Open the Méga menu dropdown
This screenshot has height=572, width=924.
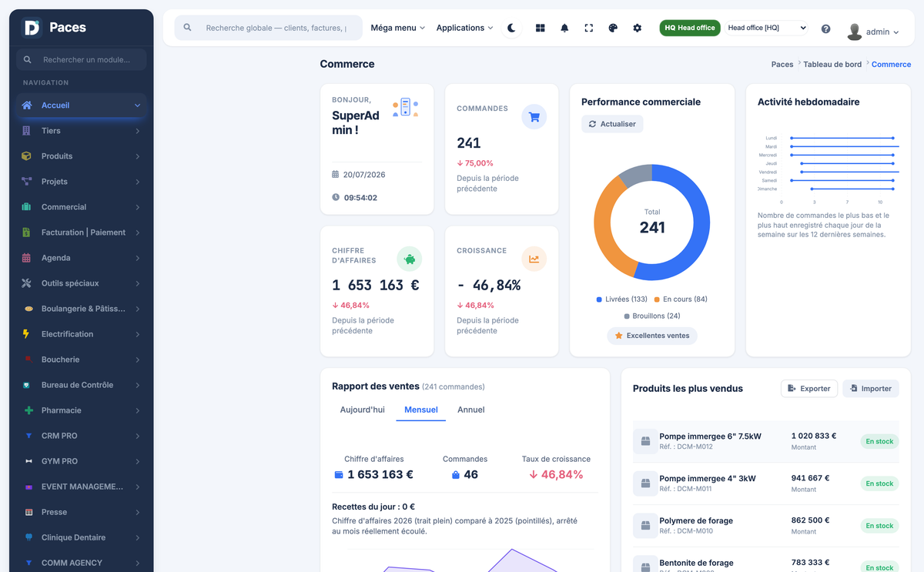pyautogui.click(x=398, y=28)
